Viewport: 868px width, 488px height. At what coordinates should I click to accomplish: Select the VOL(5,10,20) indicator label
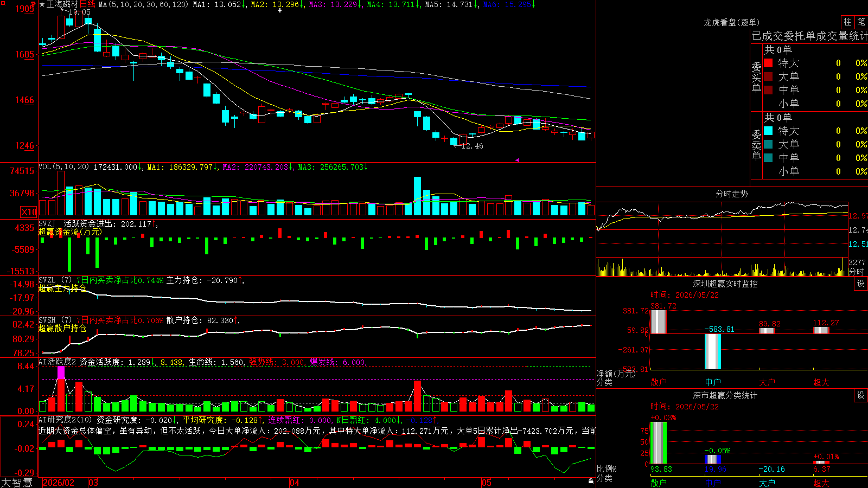coord(64,167)
